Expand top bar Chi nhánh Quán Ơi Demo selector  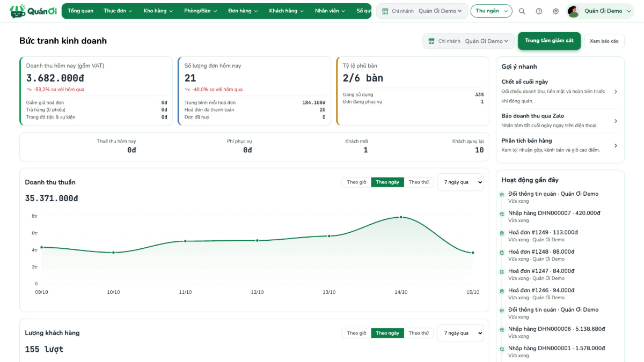(422, 11)
